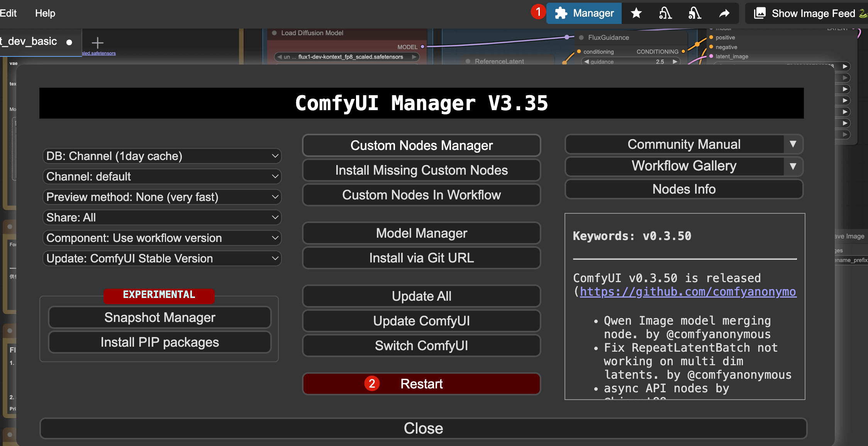Click the flux1-dev-kontext model selector field

(347, 57)
